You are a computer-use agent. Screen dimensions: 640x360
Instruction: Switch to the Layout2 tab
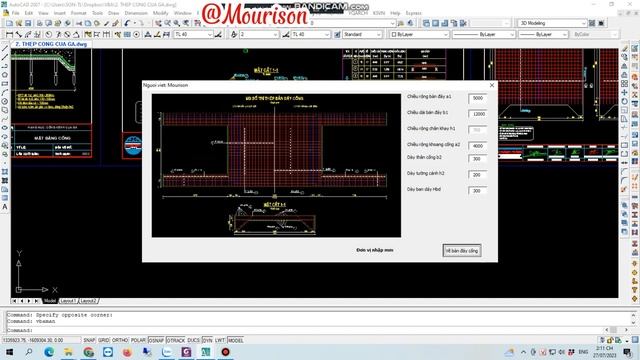(88, 301)
